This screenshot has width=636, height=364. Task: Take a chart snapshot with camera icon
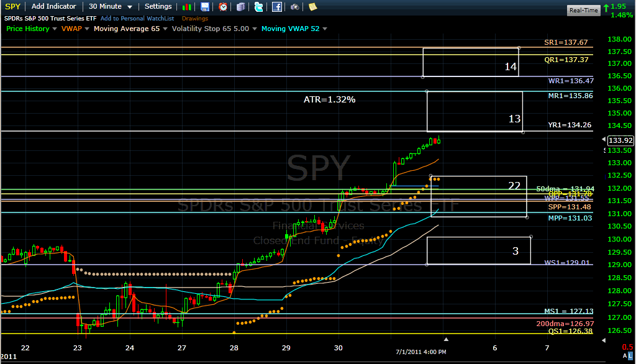[294, 7]
